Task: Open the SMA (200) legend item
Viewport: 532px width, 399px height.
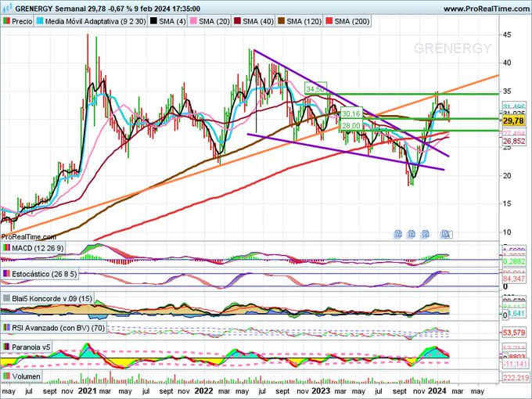Action: coord(347,21)
